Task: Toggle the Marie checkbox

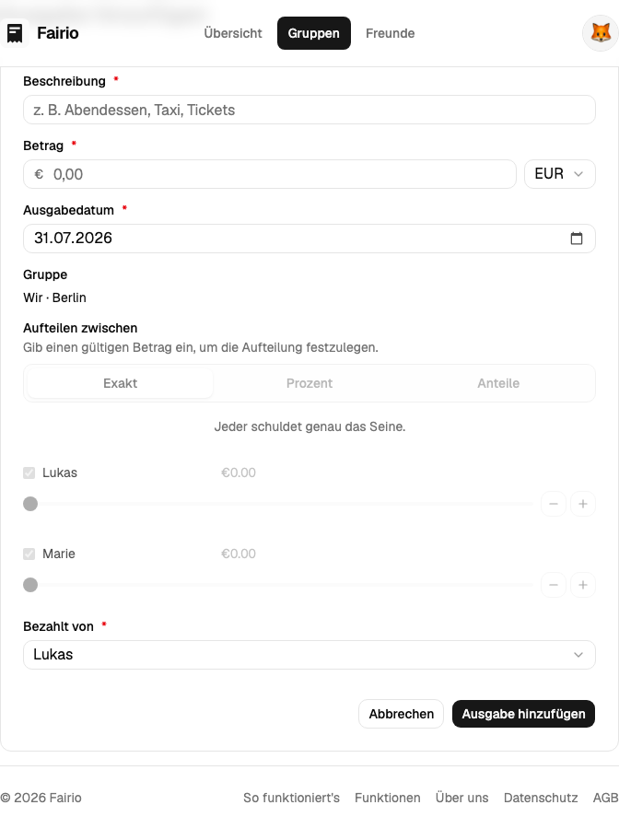Action: click(29, 554)
